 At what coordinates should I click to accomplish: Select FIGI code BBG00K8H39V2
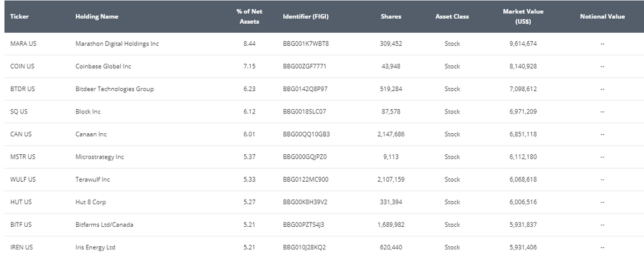305,202
